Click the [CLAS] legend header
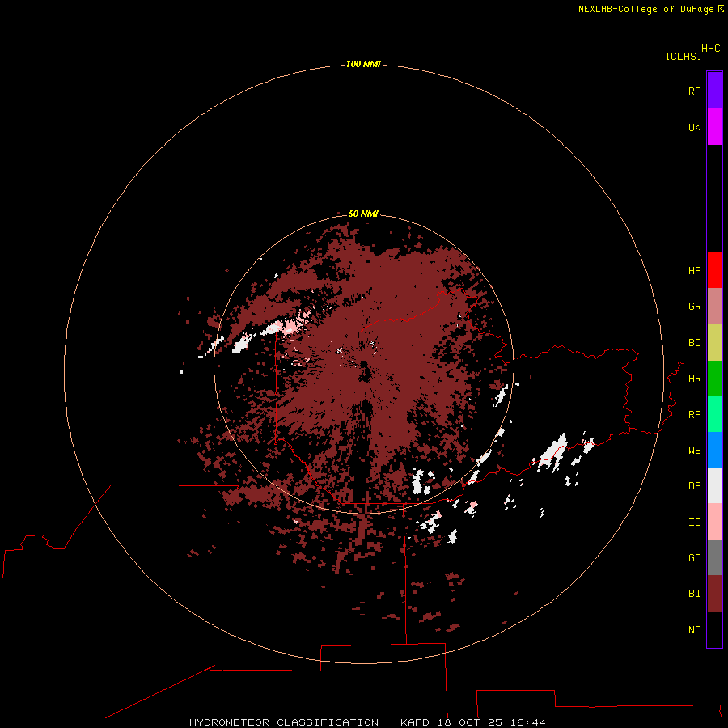This screenshot has height=728, width=728. click(684, 57)
